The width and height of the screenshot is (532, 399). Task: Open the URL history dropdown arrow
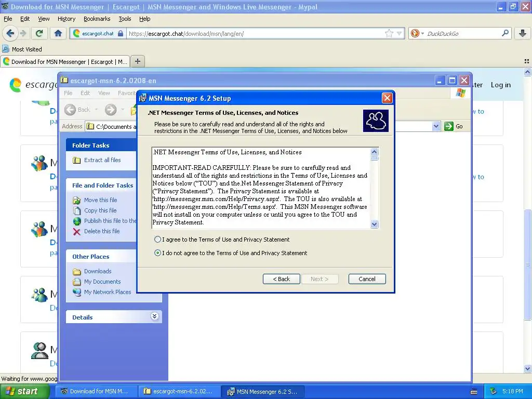400,33
